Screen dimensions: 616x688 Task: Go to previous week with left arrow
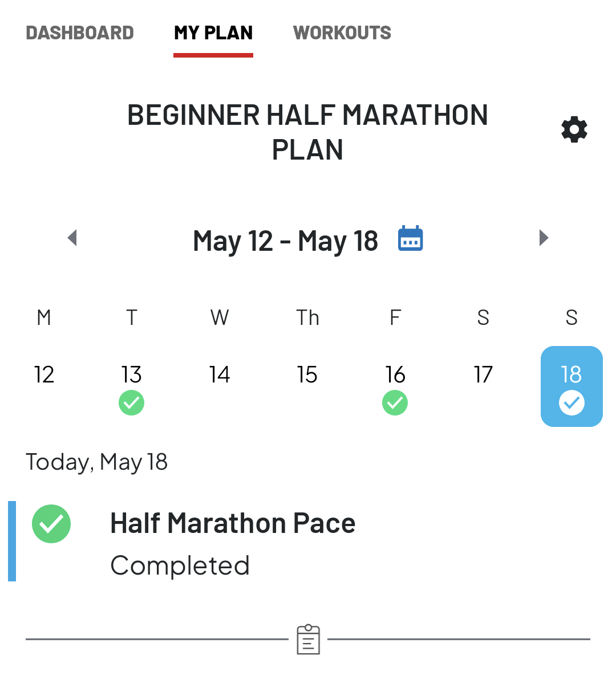click(x=72, y=238)
